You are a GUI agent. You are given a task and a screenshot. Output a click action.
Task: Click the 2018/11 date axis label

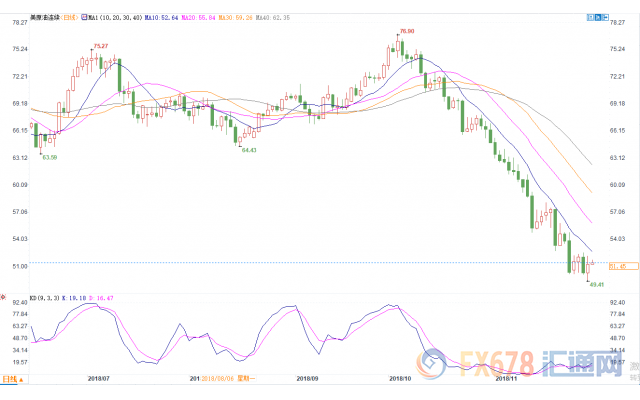[x=506, y=378]
